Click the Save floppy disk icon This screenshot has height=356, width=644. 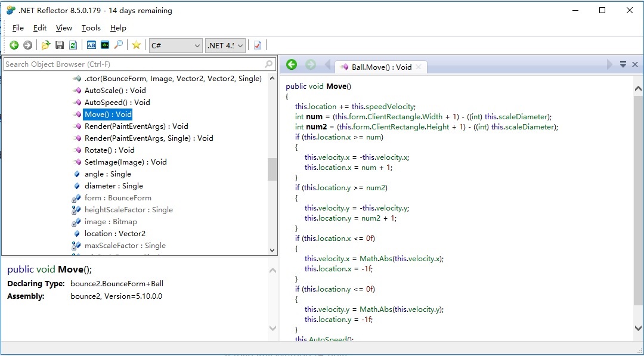(x=60, y=45)
